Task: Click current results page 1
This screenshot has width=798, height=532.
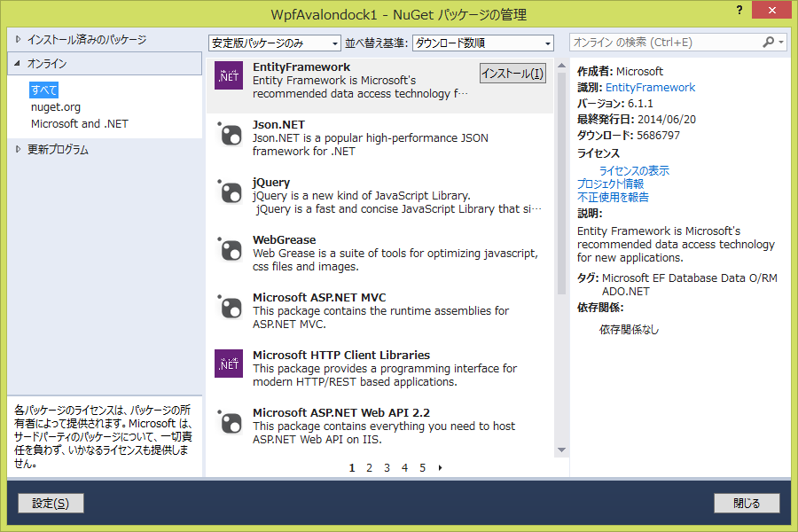Action: pos(352,468)
